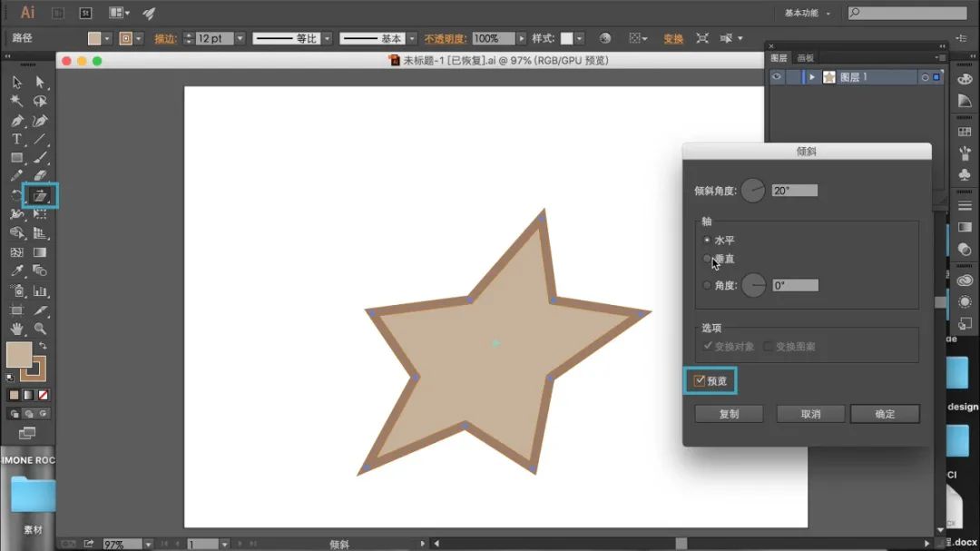Viewport: 980px width, 551px height.
Task: Pick the Blend tool
Action: [x=40, y=271]
